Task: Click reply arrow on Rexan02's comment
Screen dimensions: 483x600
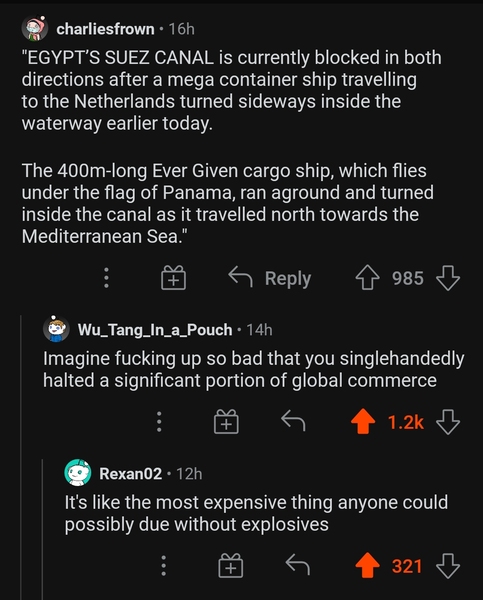Action: (298, 564)
